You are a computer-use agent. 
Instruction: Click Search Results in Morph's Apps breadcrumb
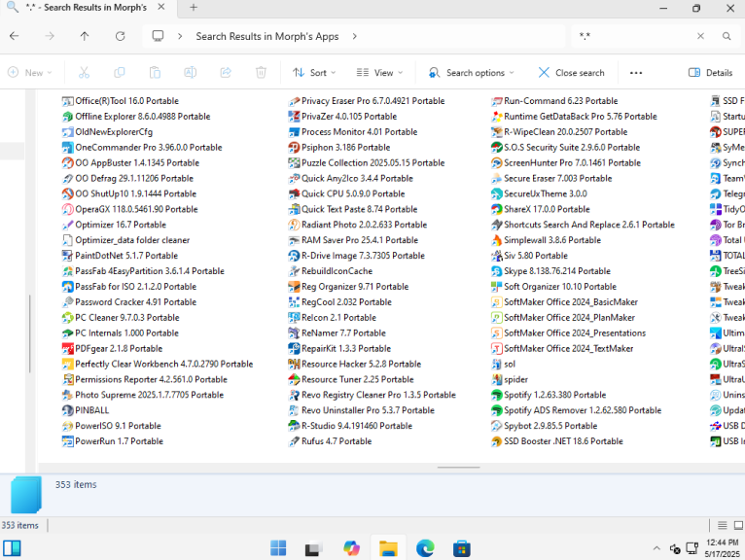coord(267,36)
